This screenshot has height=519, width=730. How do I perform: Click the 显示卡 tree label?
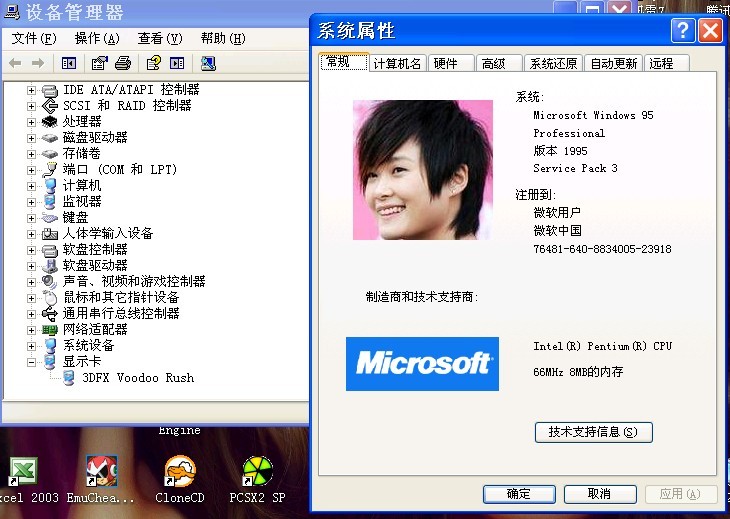click(x=82, y=362)
